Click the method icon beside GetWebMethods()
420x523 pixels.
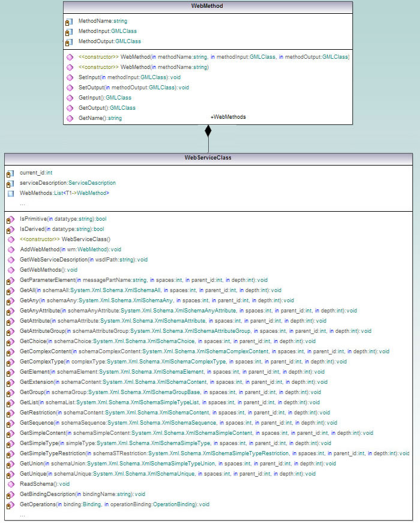(11, 270)
